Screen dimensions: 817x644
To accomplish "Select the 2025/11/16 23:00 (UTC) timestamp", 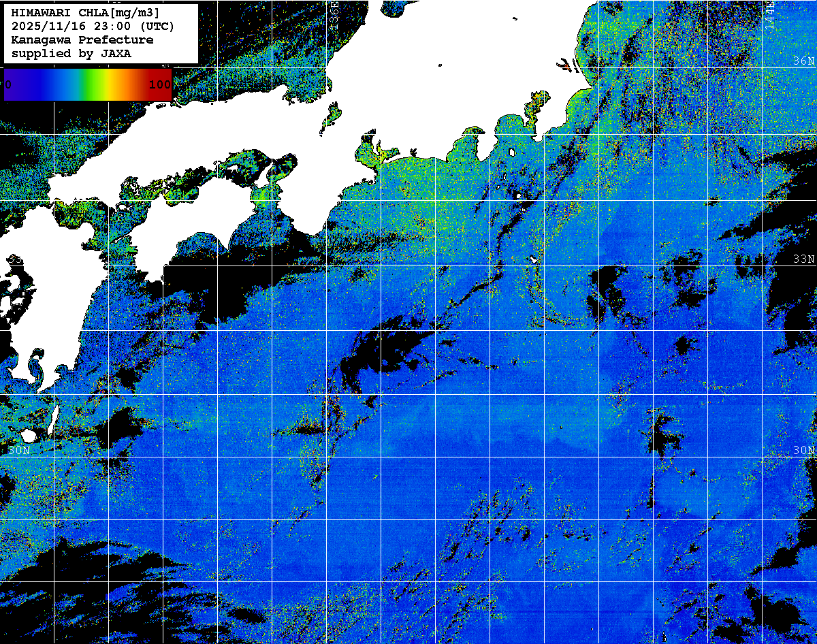I will click(93, 27).
